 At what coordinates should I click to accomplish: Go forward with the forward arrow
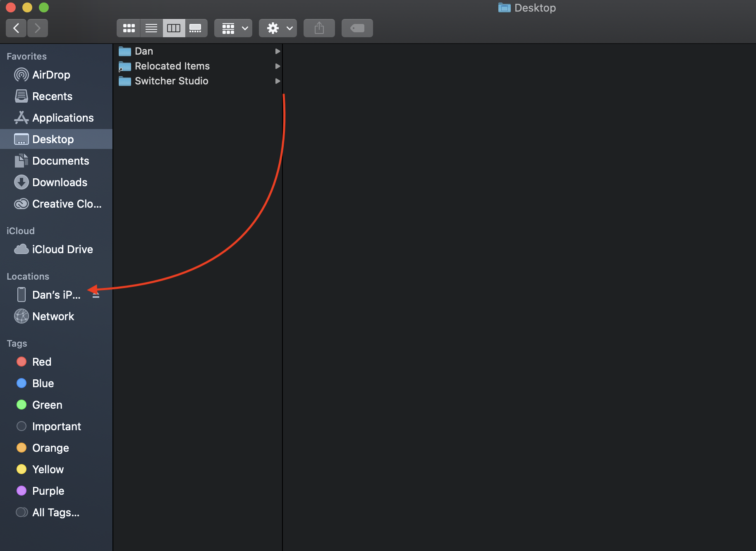(x=38, y=28)
